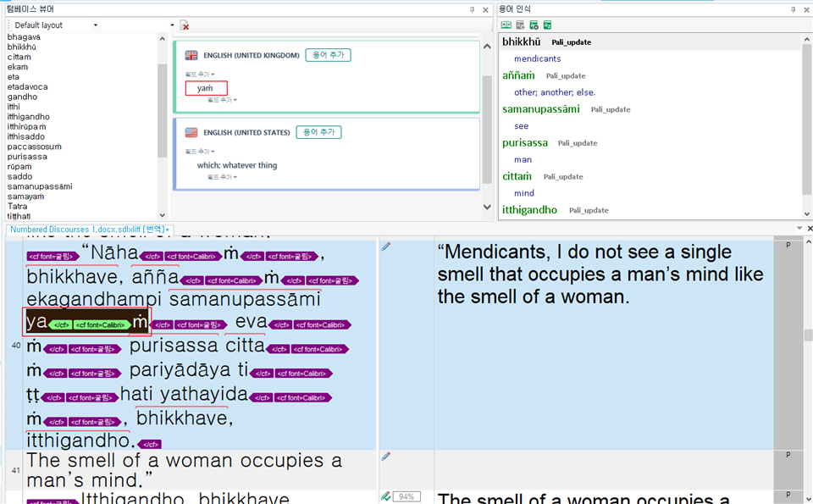Click pencil status icon of segment 41
813x504 pixels.
(386, 457)
